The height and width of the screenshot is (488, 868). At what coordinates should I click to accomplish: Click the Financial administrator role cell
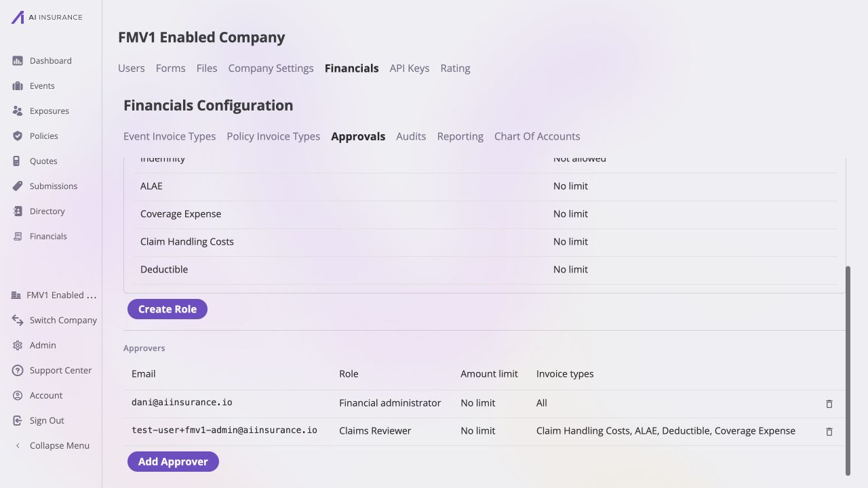[390, 403]
